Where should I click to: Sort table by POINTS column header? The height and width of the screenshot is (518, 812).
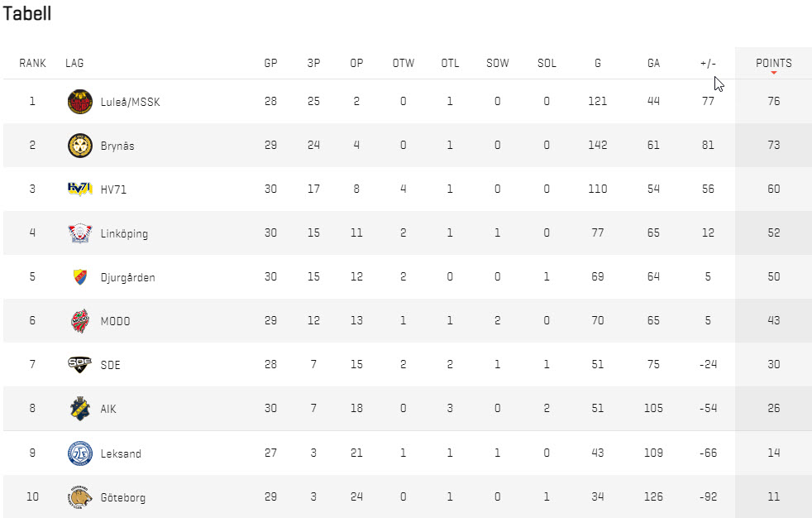773,63
